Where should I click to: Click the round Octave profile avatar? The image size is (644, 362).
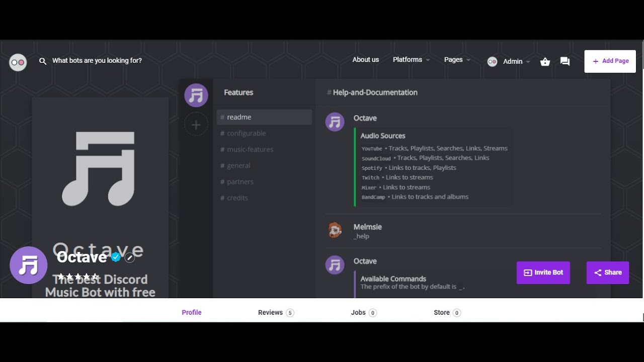pyautogui.click(x=29, y=265)
